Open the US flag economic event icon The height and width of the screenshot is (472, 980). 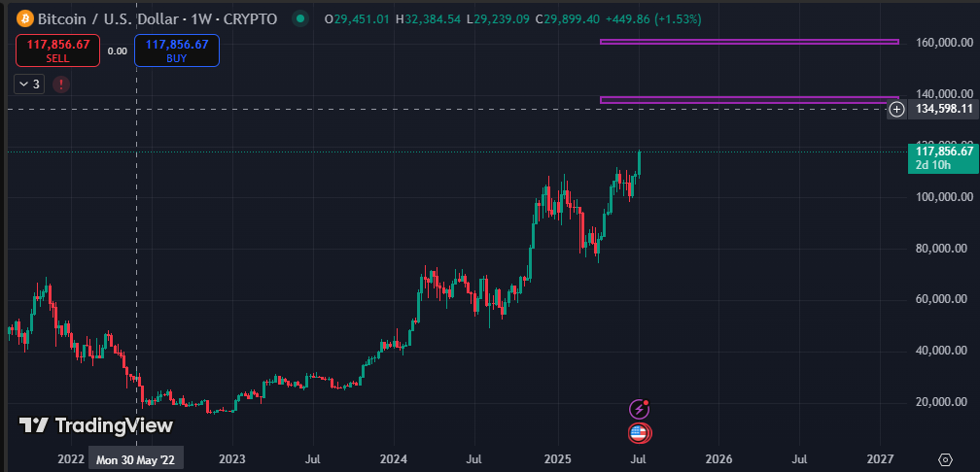tap(639, 432)
